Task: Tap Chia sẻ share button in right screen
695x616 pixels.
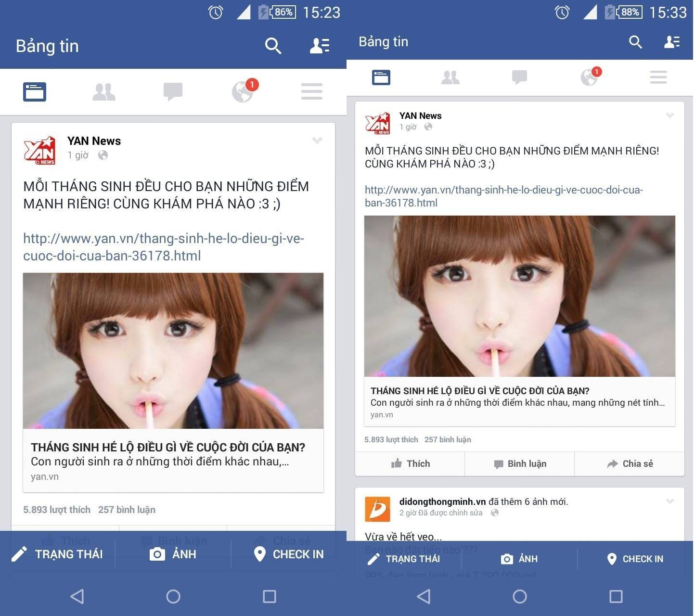Action: 630,463
